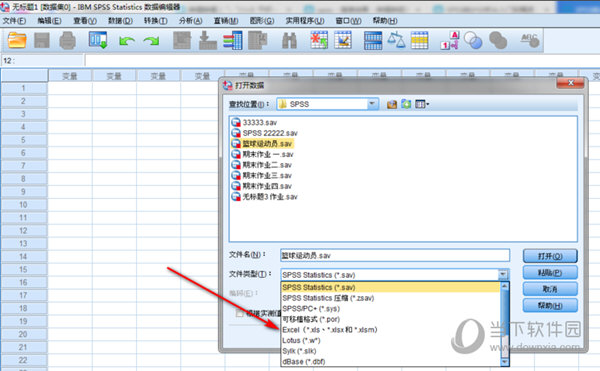Click the Show all variables icon
600x371 pixels.
498,40
